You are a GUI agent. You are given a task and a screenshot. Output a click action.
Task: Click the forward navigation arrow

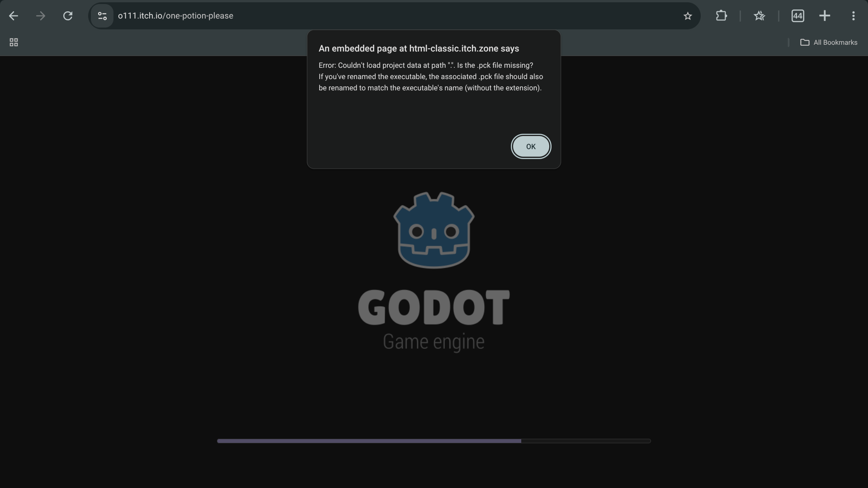pos(41,16)
